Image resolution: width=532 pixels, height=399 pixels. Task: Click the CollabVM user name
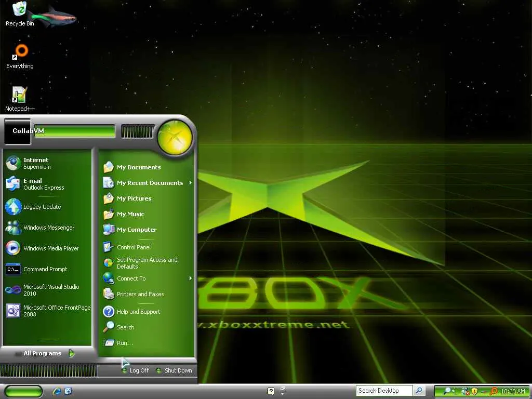(x=28, y=130)
